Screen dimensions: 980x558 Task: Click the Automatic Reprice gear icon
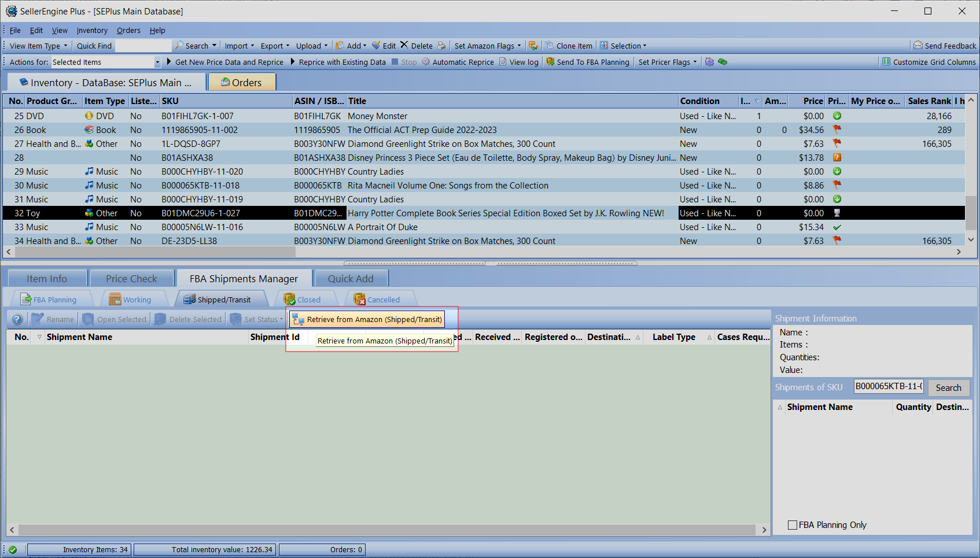[x=426, y=62]
